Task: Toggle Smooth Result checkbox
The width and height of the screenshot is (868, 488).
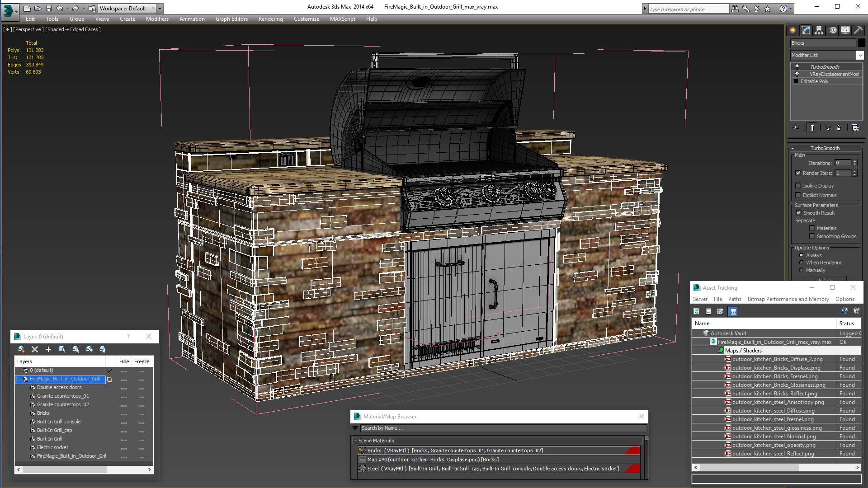Action: 798,213
